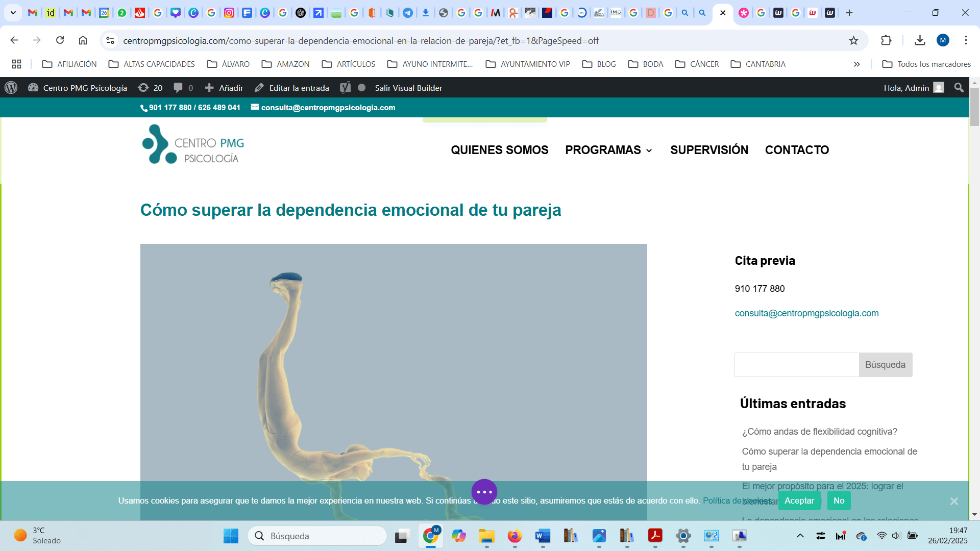980x551 pixels.
Task: Reload the page with the refresh icon
Action: coord(60,40)
